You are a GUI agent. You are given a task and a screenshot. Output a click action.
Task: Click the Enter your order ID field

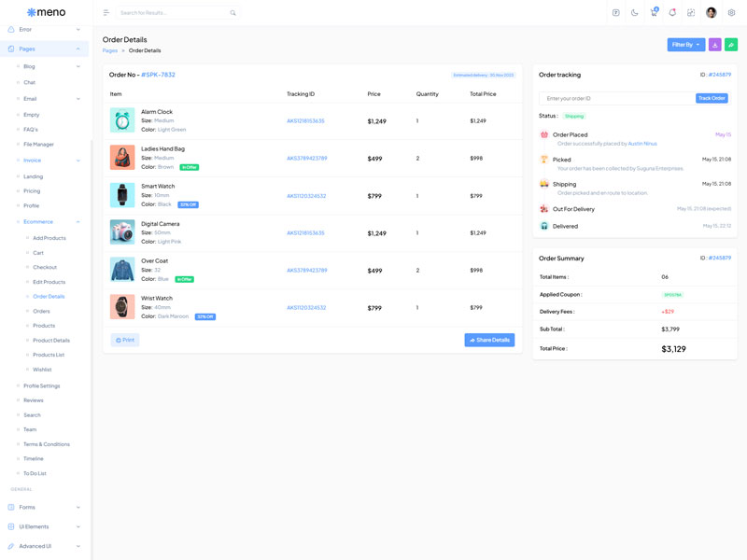pyautogui.click(x=616, y=98)
